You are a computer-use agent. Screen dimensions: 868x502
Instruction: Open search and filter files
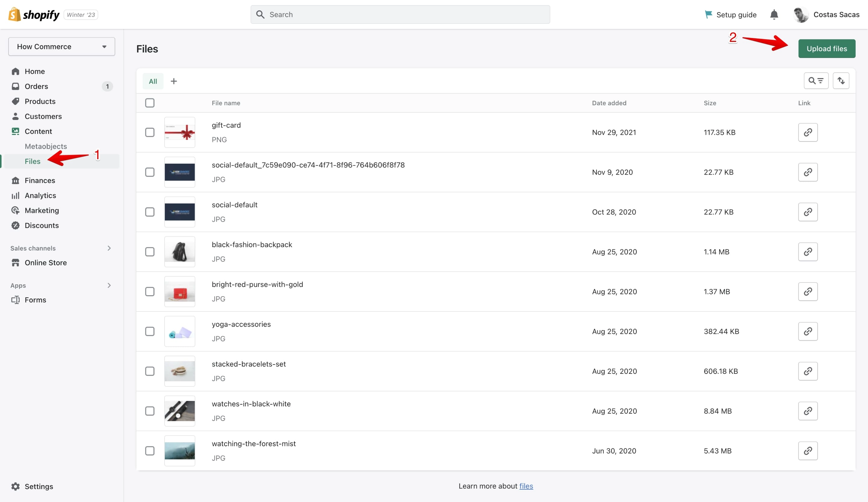[816, 81]
